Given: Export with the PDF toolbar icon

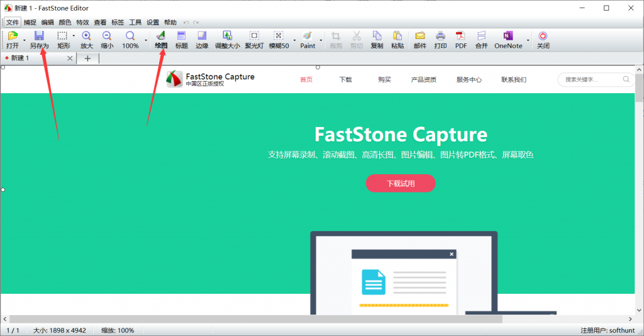Looking at the screenshot, I should [x=460, y=40].
